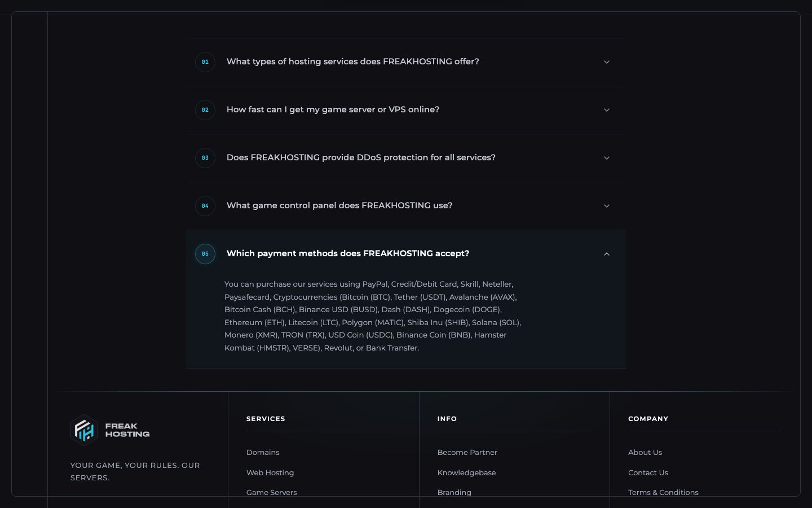This screenshot has width=812, height=508.
Task: Click the 03 number badge
Action: pyautogui.click(x=205, y=158)
